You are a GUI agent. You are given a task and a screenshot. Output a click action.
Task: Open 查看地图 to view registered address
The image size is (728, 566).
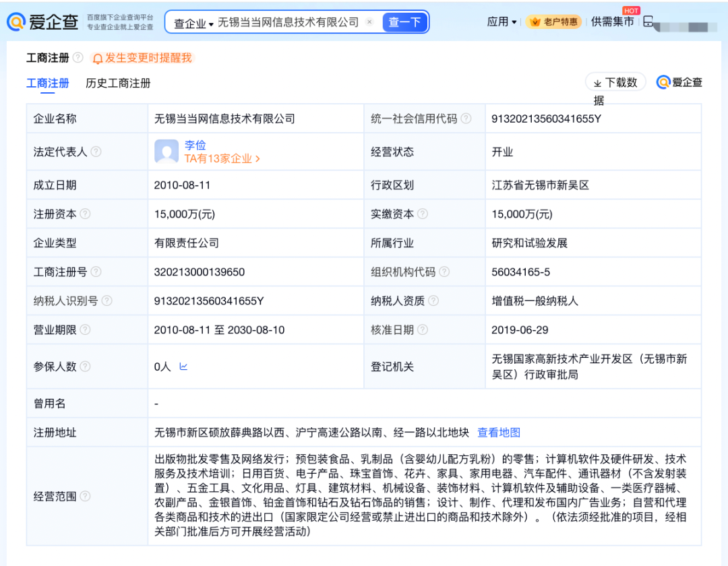(x=499, y=432)
